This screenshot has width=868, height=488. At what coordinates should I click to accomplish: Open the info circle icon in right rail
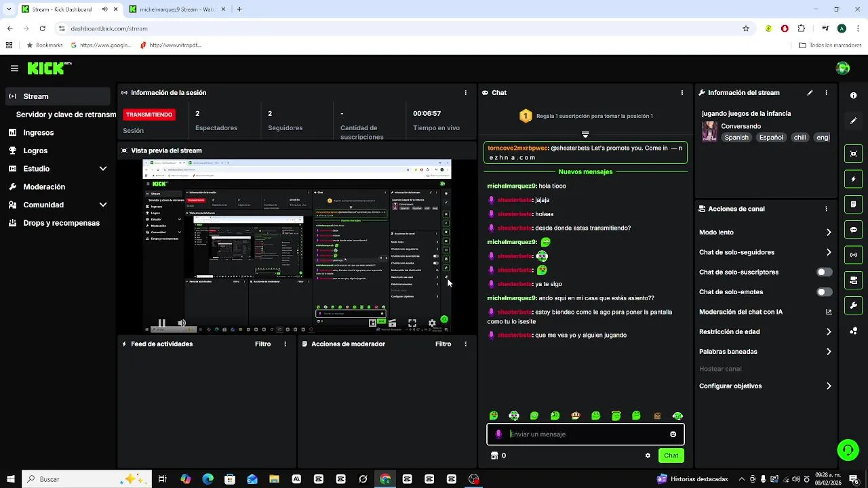coord(854,96)
